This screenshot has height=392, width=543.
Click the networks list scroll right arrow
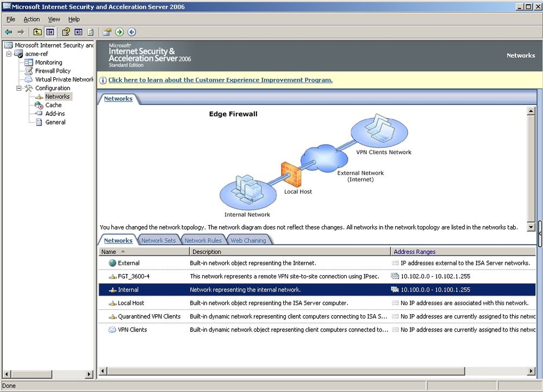tap(531, 371)
